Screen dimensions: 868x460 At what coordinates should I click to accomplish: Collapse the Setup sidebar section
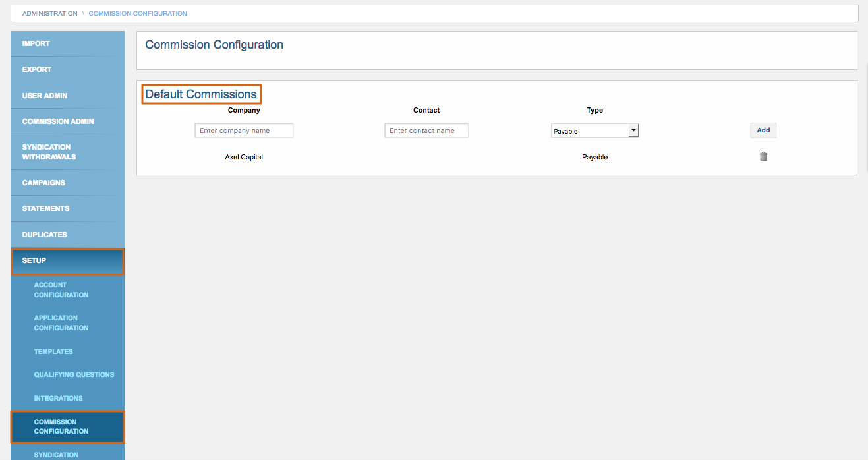[67, 261]
